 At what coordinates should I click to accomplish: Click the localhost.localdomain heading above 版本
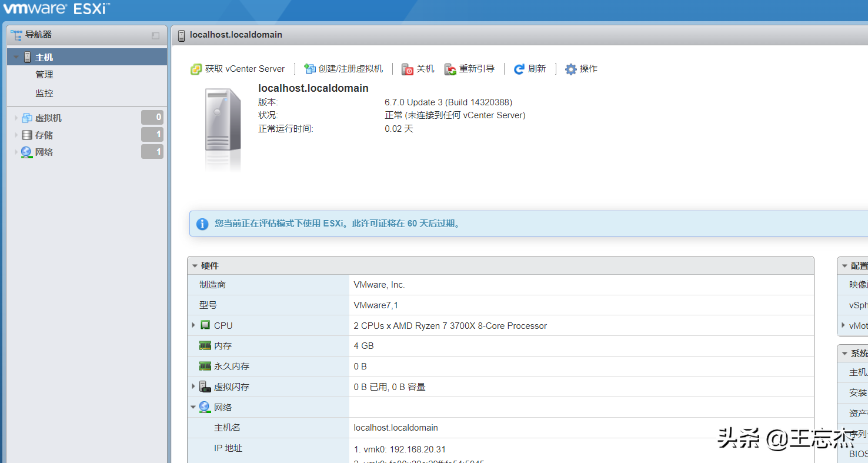(313, 88)
